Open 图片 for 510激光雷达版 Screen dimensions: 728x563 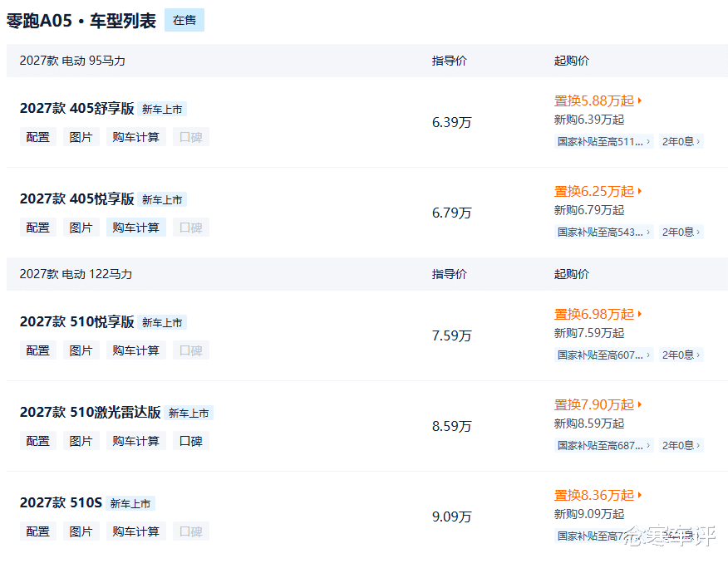81,441
